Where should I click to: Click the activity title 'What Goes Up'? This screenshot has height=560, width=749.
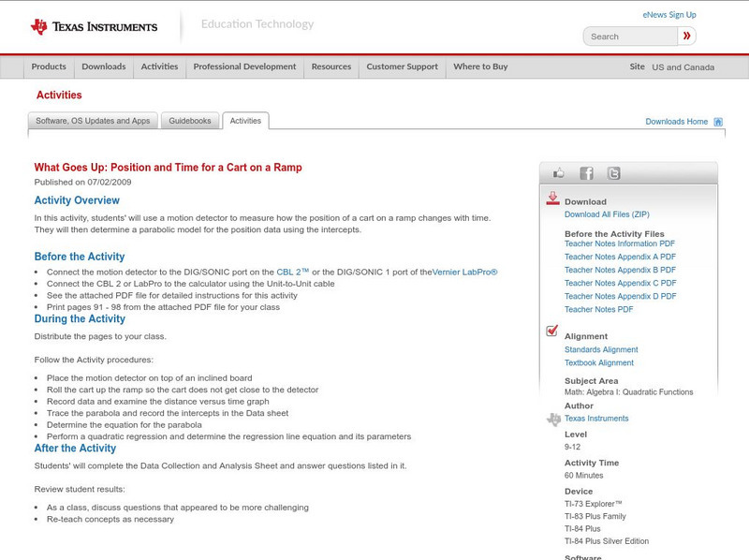(168, 168)
